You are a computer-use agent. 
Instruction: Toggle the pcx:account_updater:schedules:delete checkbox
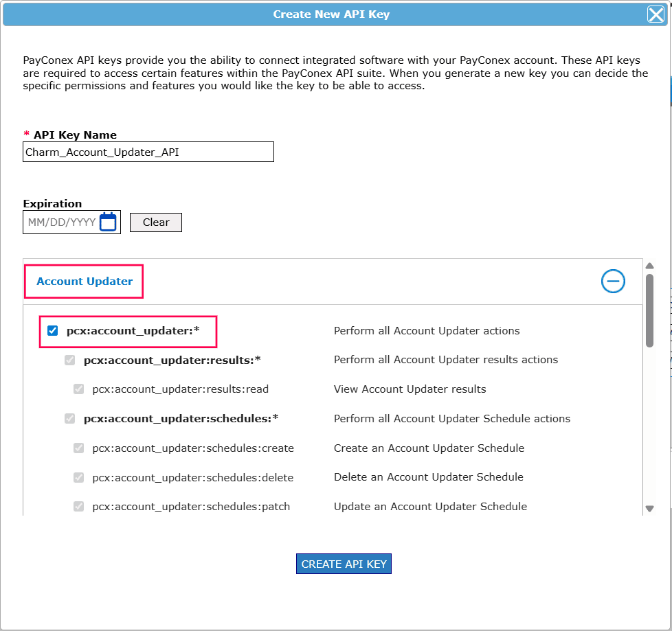78,477
